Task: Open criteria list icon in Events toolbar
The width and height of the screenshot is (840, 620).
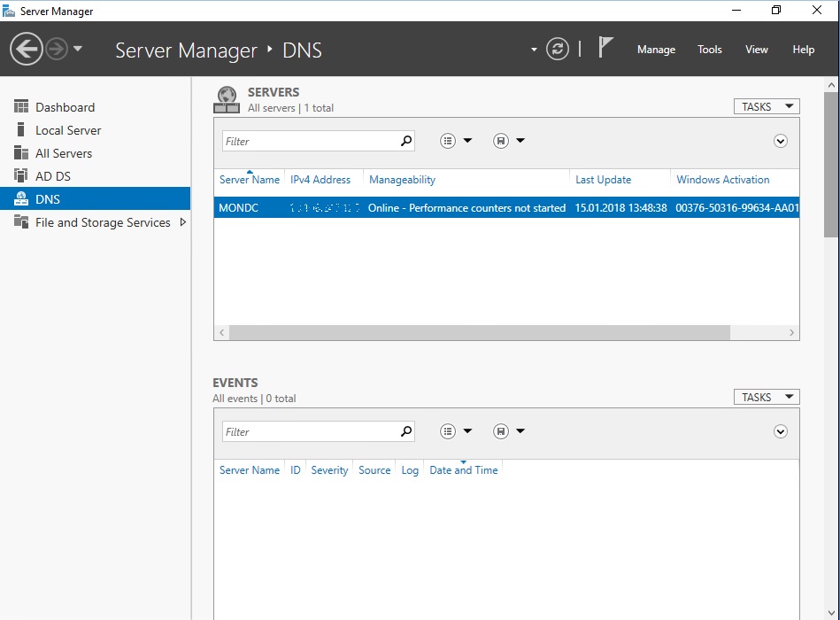Action: [448, 431]
